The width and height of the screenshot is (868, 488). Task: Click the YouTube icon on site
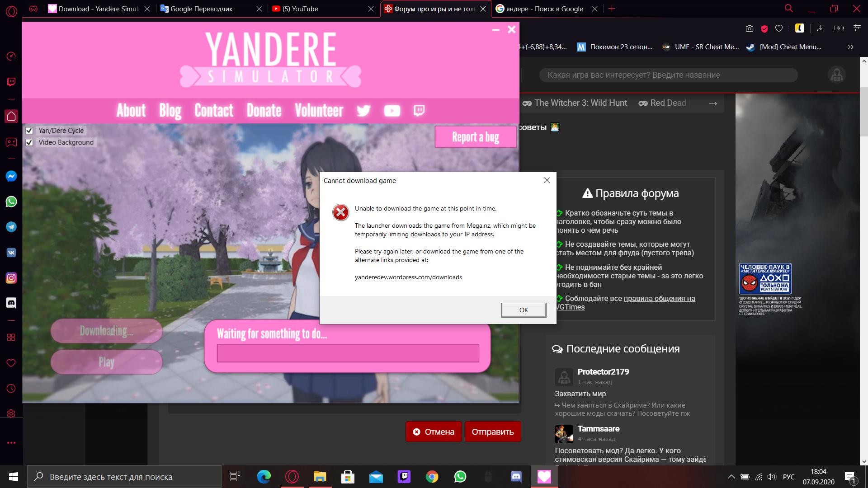[x=391, y=110]
